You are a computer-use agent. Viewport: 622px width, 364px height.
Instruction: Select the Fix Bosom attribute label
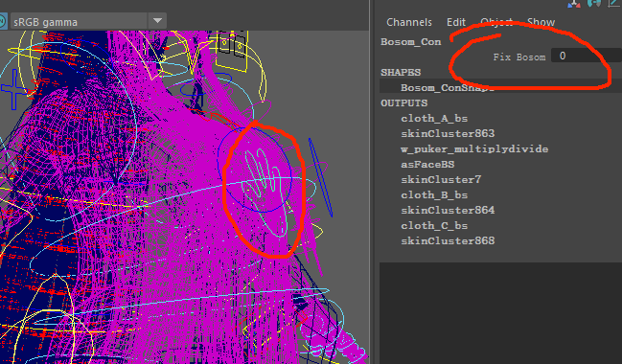pyautogui.click(x=519, y=57)
